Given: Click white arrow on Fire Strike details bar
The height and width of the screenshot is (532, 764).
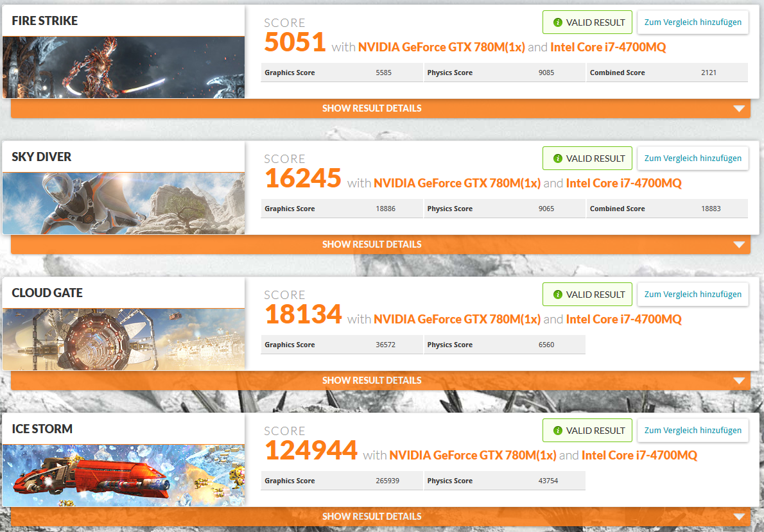Looking at the screenshot, I should (x=739, y=108).
